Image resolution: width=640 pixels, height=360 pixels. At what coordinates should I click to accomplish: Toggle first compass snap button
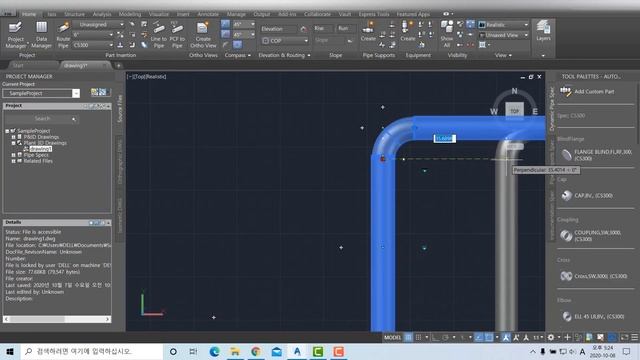click(225, 24)
